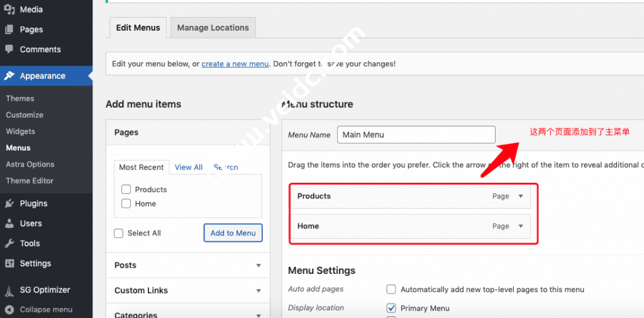This screenshot has height=318, width=644.
Task: Check the Products page checkbox
Action: tap(126, 190)
